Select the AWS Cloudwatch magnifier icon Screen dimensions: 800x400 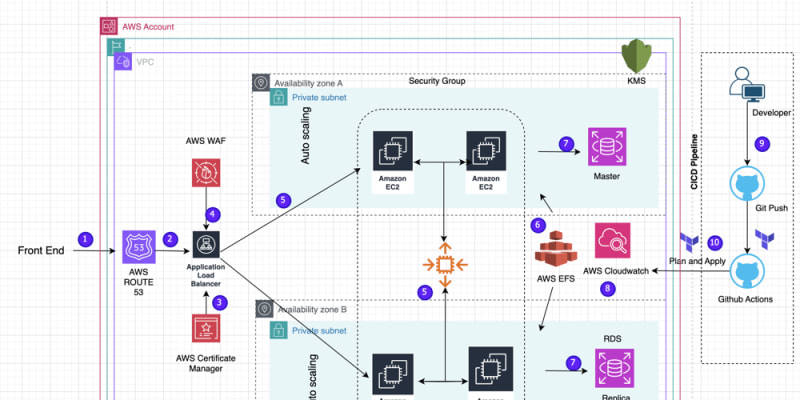(x=612, y=240)
